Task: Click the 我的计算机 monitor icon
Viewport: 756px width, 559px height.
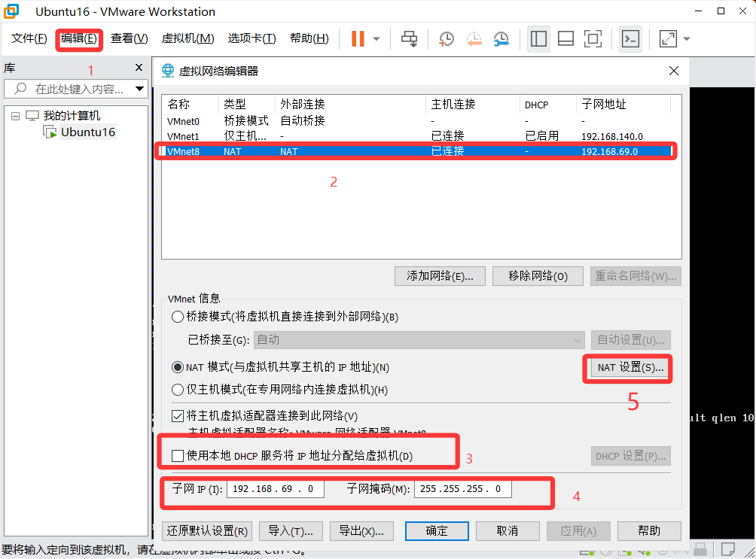Action: click(32, 116)
